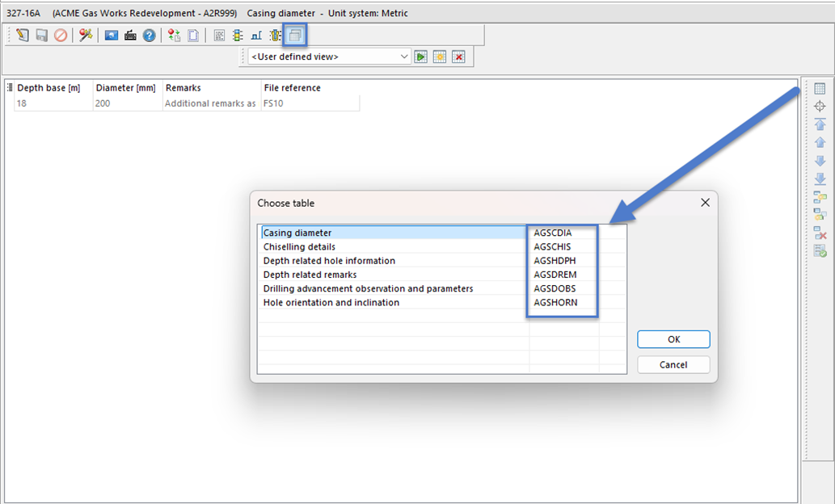This screenshot has width=835, height=504.
Task: Click the Save disk icon
Action: (41, 36)
